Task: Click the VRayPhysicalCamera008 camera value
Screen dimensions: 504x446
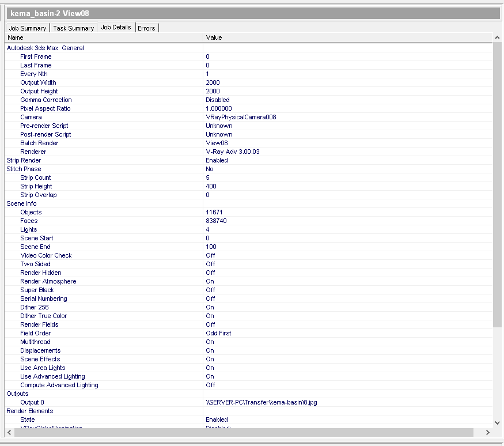Action: (x=241, y=117)
